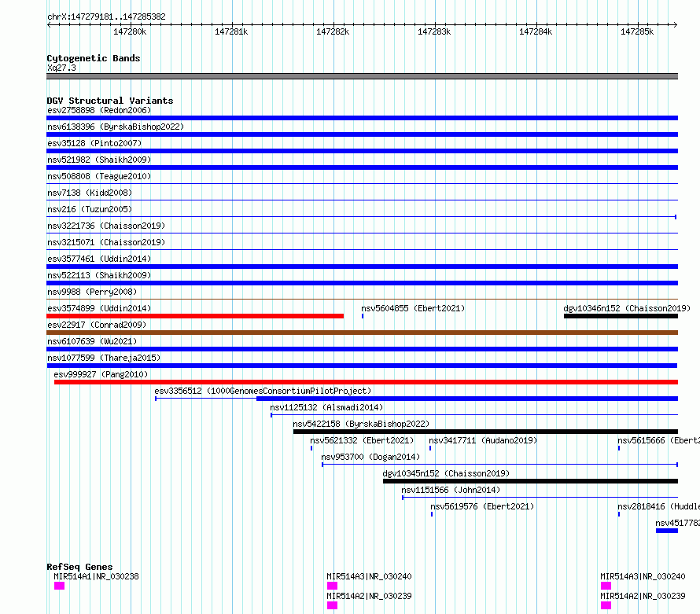Select nsv5615666 variant label
700x614 pixels.
tap(658, 440)
